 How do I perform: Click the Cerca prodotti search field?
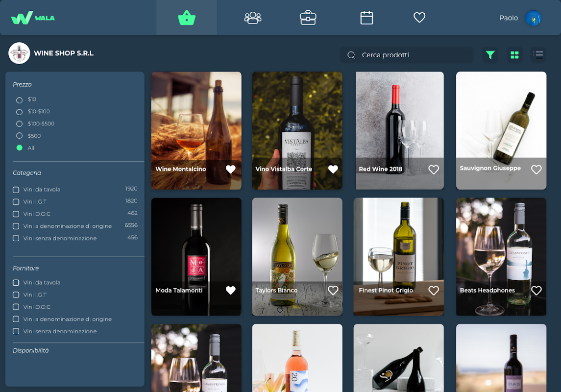[x=407, y=55]
